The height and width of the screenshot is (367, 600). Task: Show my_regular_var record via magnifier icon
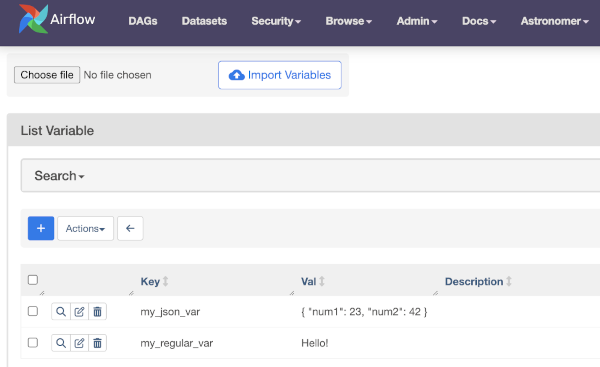(61, 343)
